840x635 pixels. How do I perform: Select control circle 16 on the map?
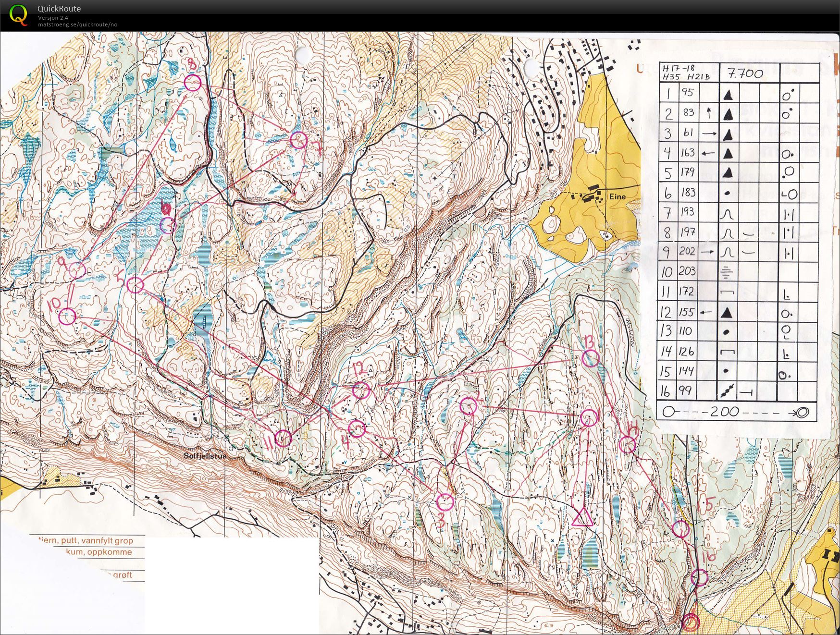(x=699, y=578)
